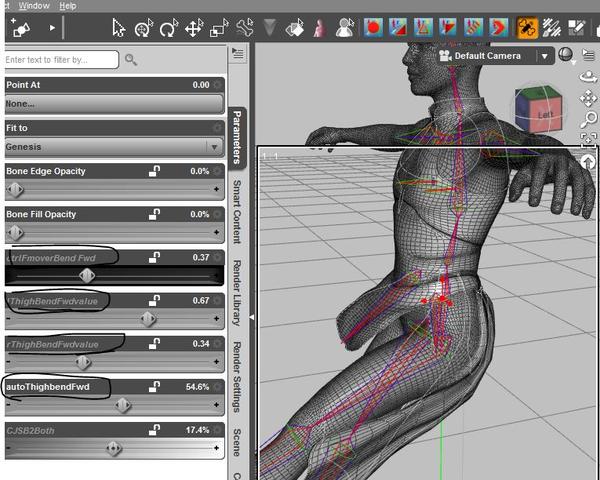Open the draw style sphere menu
Image resolution: width=600 pixels, height=480 pixels.
[566, 55]
